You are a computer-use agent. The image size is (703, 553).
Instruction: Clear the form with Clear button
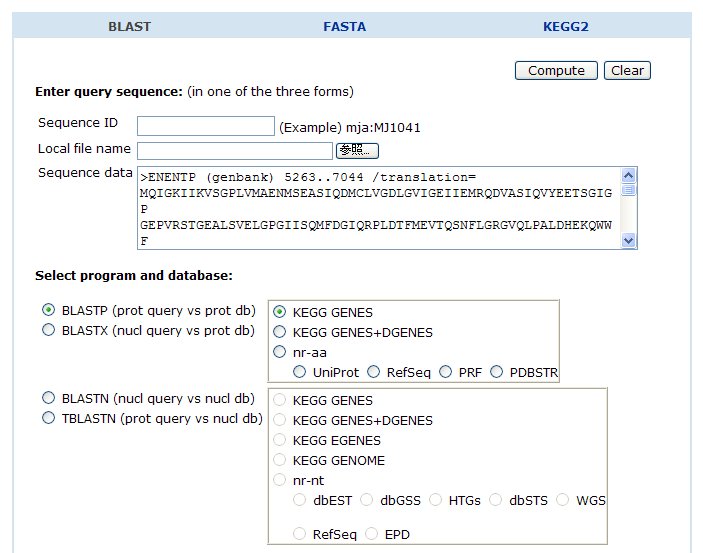pos(627,71)
